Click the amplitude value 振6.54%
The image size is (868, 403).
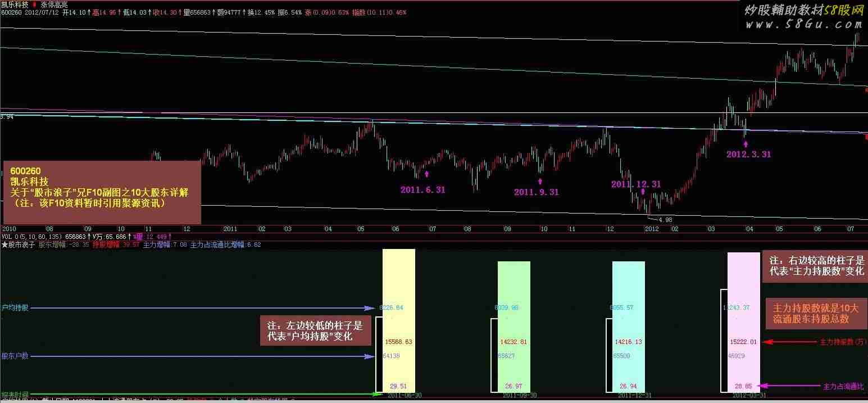point(290,11)
